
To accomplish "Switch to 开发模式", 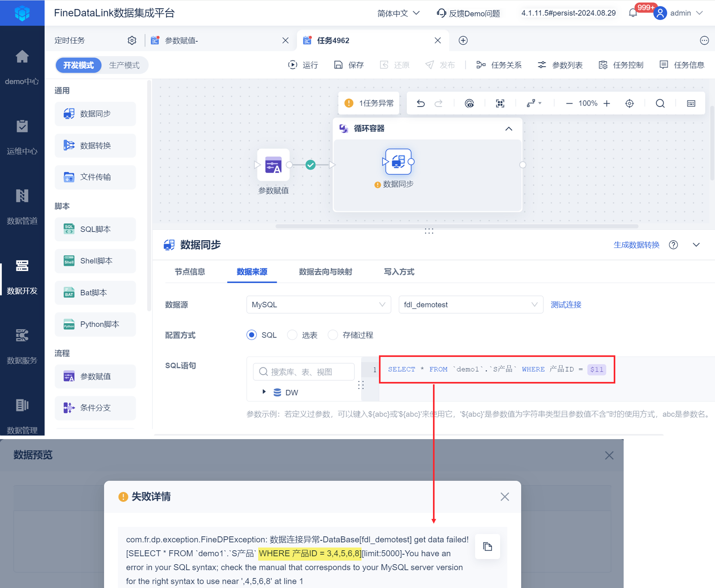I will click(x=78, y=65).
